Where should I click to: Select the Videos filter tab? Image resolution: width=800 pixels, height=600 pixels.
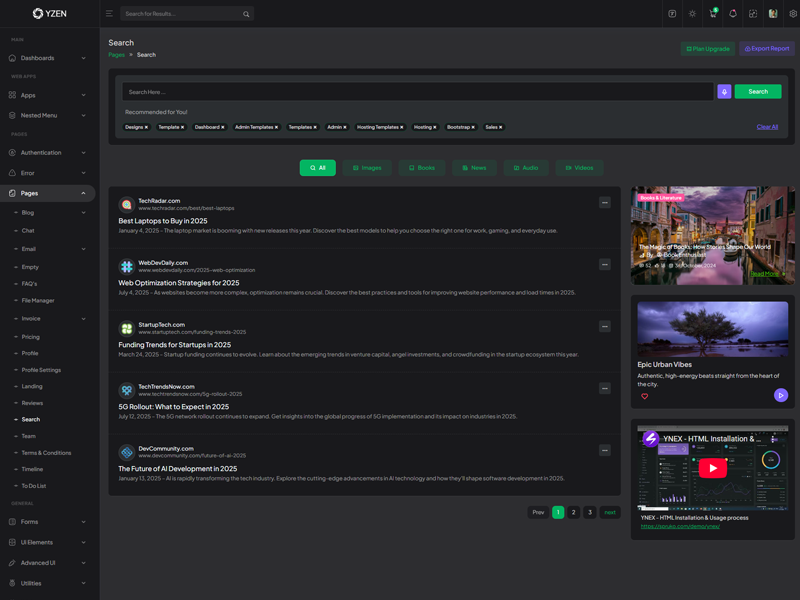pos(579,168)
